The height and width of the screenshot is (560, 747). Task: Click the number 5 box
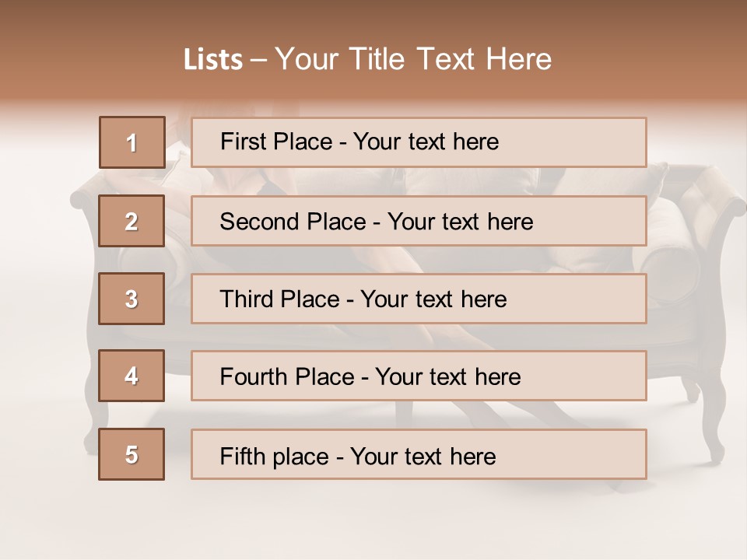click(132, 454)
